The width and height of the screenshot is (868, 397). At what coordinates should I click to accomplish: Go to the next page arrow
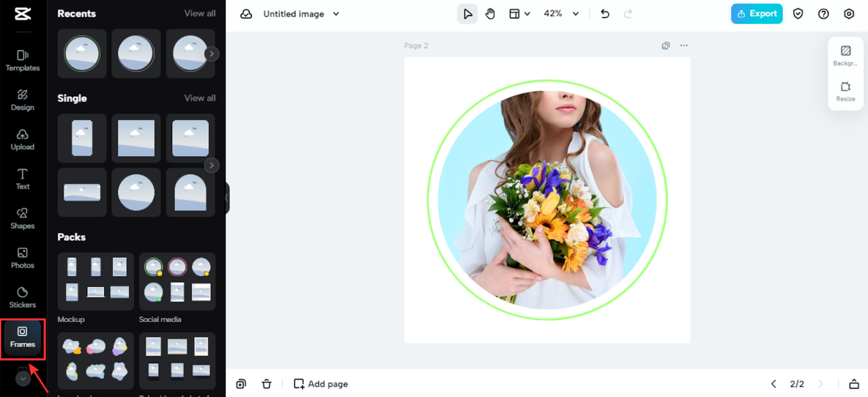820,384
